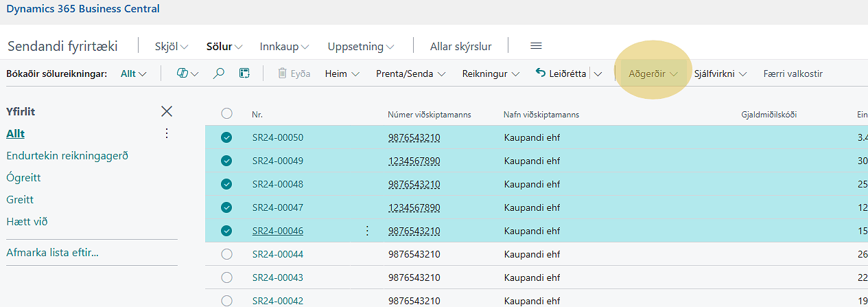Sort by the Nr. column header
This screenshot has height=307, width=868.
258,115
